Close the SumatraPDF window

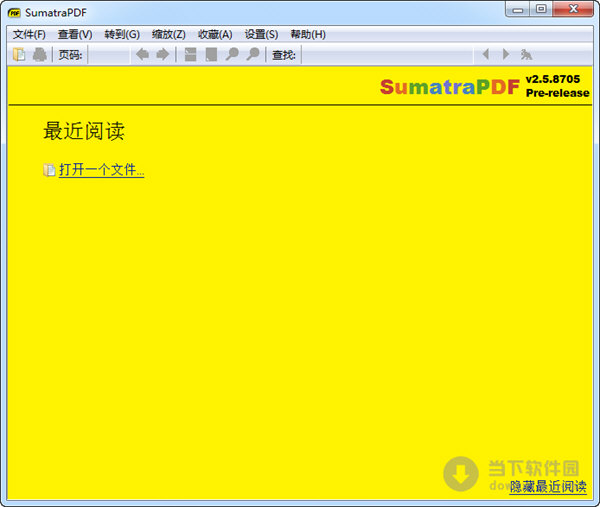pyautogui.click(x=573, y=9)
